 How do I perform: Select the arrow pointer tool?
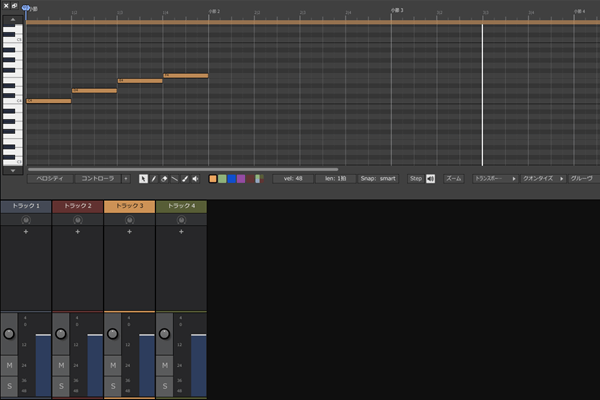point(143,179)
